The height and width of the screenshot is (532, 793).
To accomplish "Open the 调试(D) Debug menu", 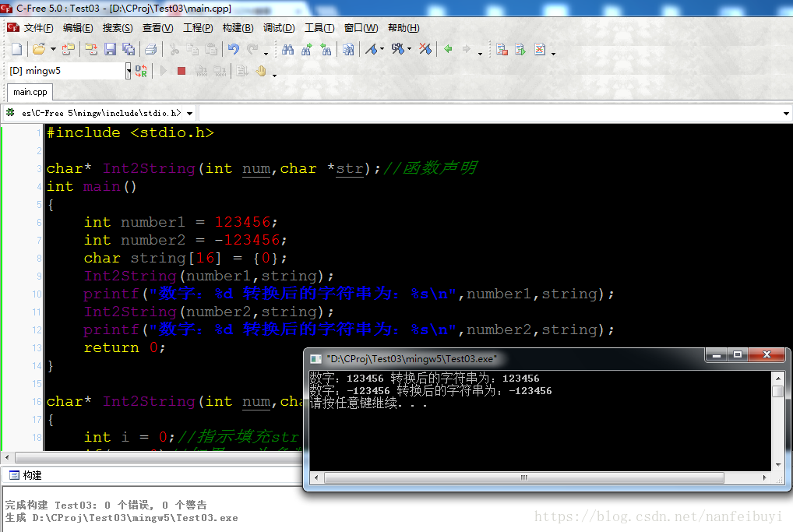I will click(x=279, y=28).
